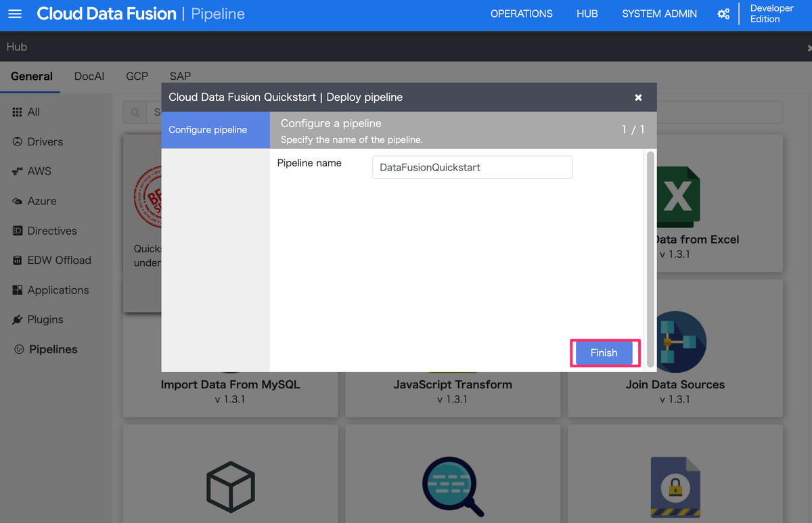
Task: Switch to the DocAI tab
Action: click(89, 76)
